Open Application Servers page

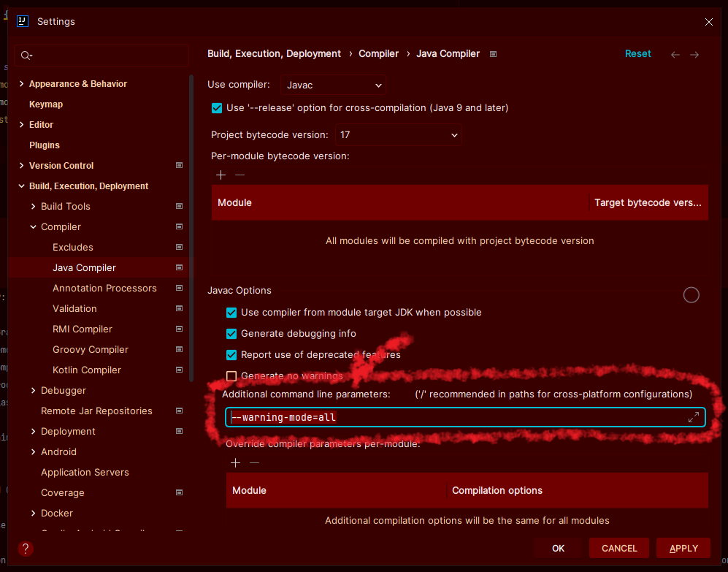85,472
